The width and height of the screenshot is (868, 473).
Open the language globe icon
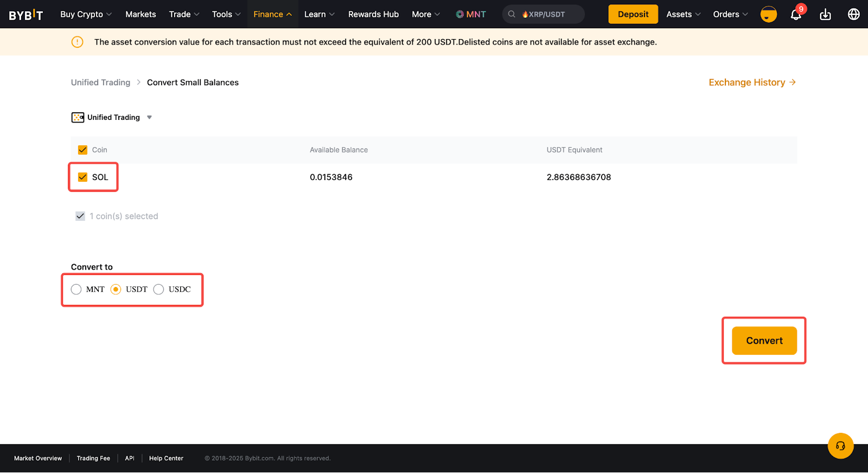853,15
